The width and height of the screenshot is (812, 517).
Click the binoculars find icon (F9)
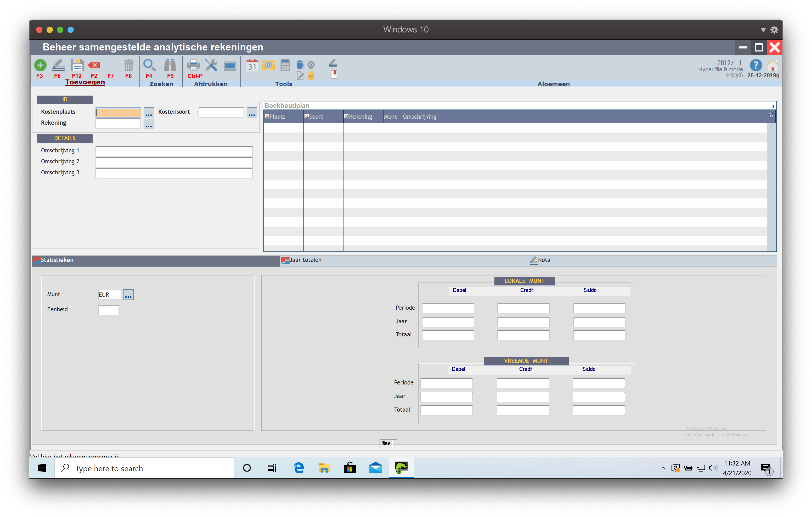(x=170, y=65)
